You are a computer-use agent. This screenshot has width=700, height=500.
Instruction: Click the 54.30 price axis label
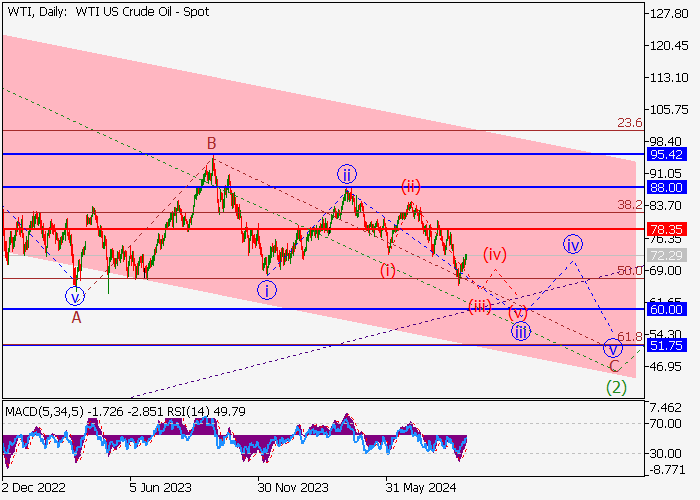coord(666,334)
